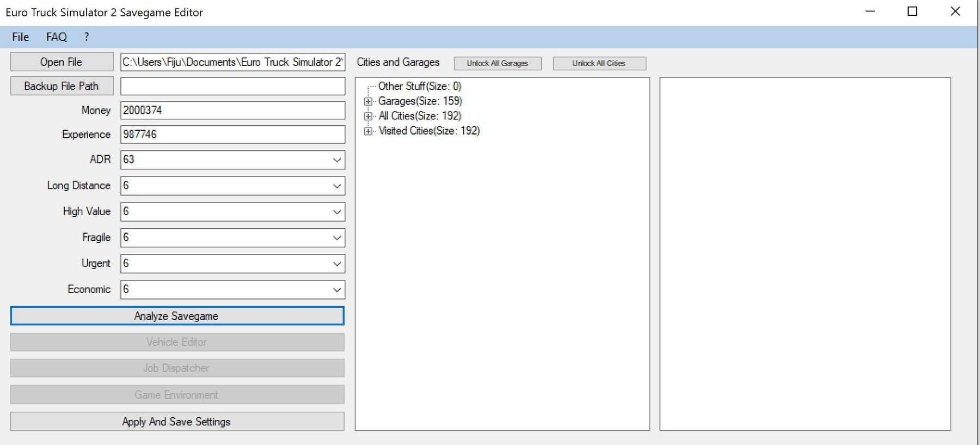Expand the All Cities tree node

[x=369, y=116]
